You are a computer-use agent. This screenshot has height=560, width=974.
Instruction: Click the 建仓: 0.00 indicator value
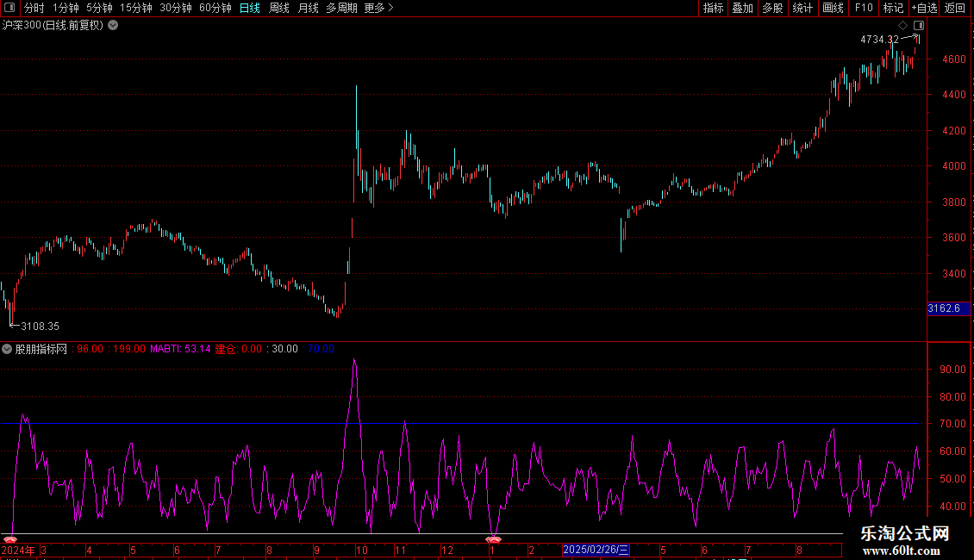coord(239,349)
